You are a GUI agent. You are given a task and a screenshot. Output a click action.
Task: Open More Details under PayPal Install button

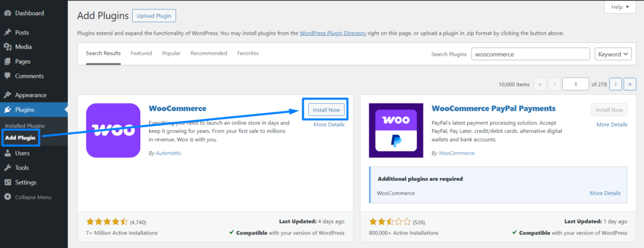pos(612,125)
